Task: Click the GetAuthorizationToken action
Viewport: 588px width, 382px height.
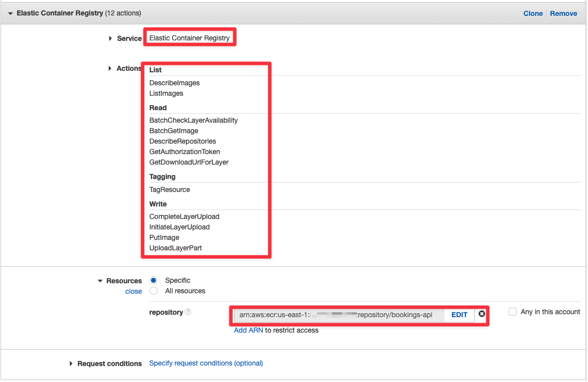Action: pos(184,152)
